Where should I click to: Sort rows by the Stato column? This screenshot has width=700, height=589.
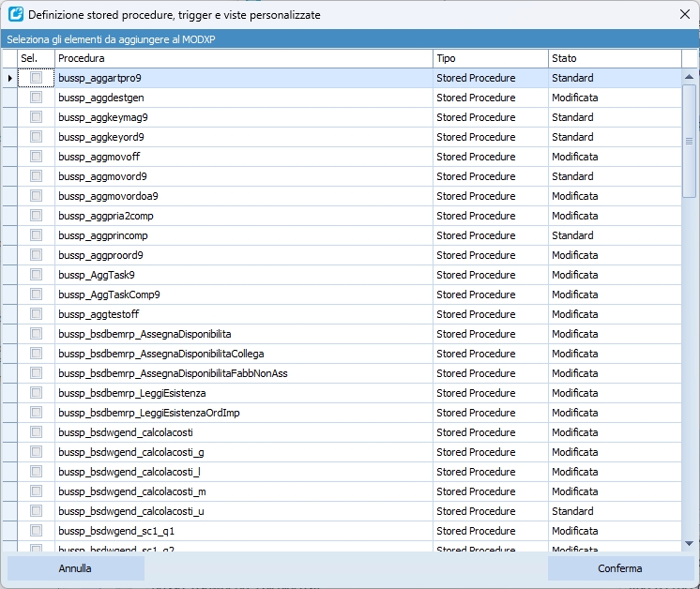614,58
